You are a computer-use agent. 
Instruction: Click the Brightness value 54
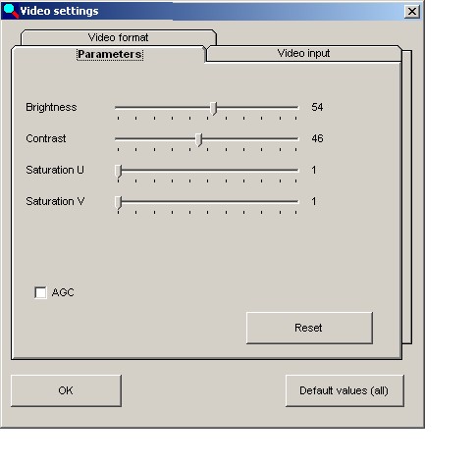click(x=317, y=107)
